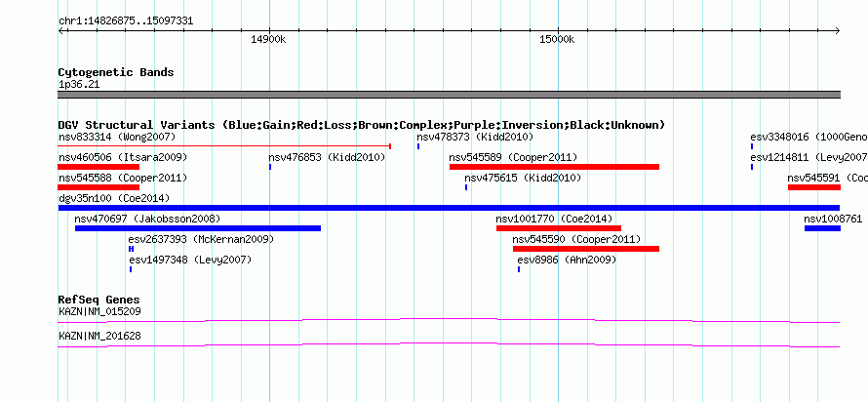
Task: Click the chr1:14826875..15097331 coordinate label
Action: click(126, 21)
